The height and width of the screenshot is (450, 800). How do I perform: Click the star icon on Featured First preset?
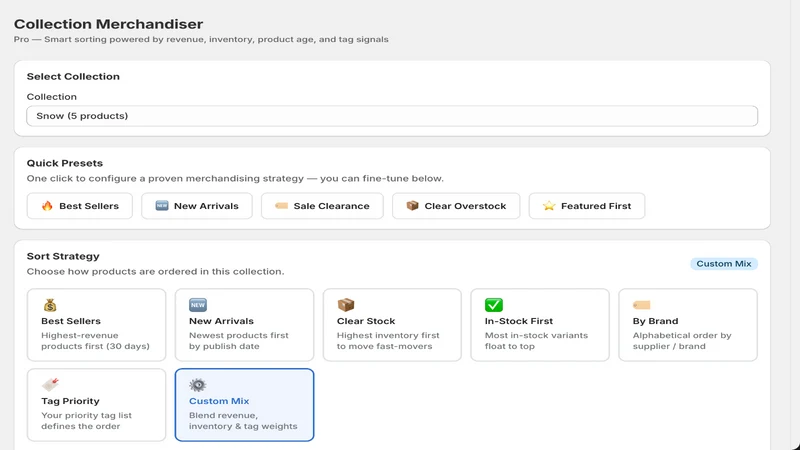(x=548, y=206)
